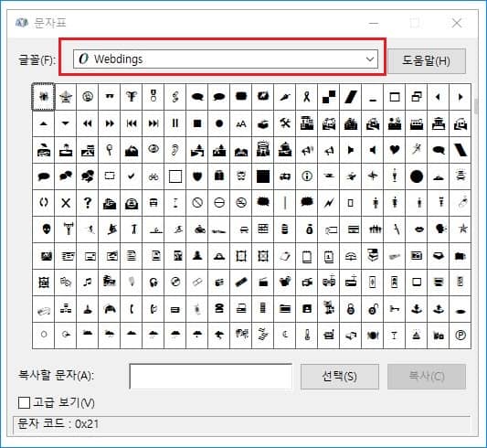Click the 복사할 문자(A): label
The width and height of the screenshot is (487, 448).
(56, 375)
